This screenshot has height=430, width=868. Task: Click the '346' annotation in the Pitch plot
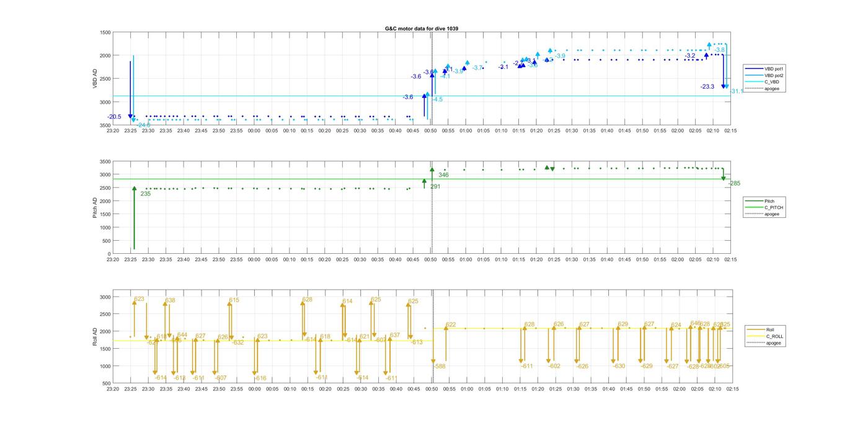point(443,175)
